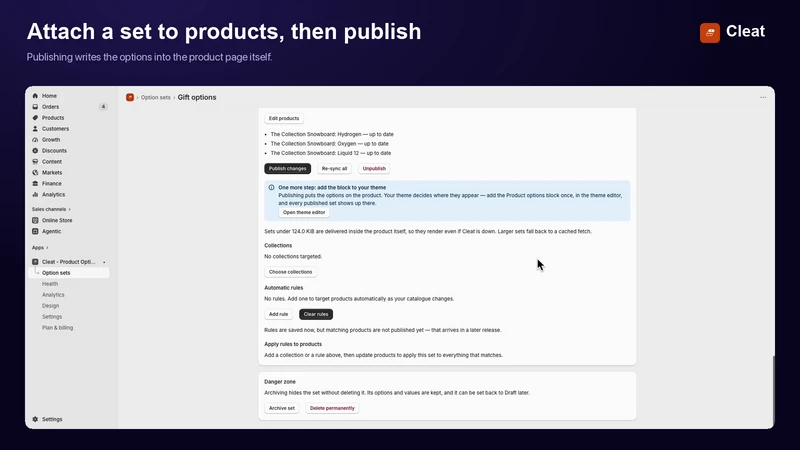Open Health under Cleat app
The width and height of the screenshot is (800, 450).
(50, 284)
